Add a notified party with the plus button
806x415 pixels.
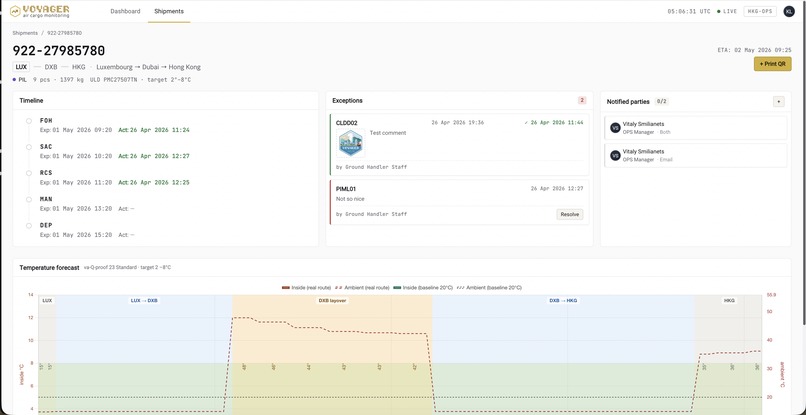[778, 101]
